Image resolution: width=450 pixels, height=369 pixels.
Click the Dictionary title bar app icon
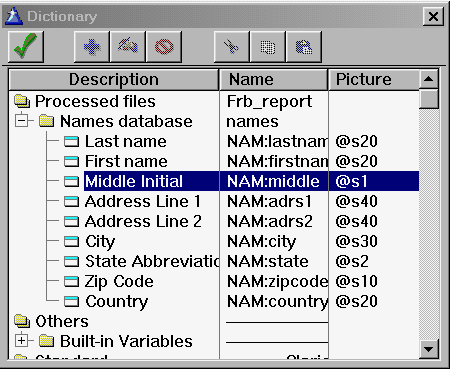pyautogui.click(x=14, y=16)
